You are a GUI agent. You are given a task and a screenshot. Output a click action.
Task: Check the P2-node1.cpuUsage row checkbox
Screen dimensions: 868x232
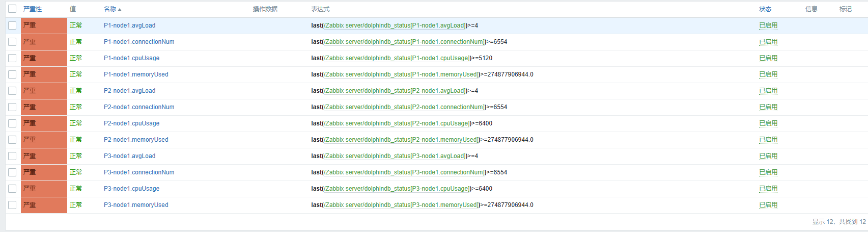click(12, 123)
